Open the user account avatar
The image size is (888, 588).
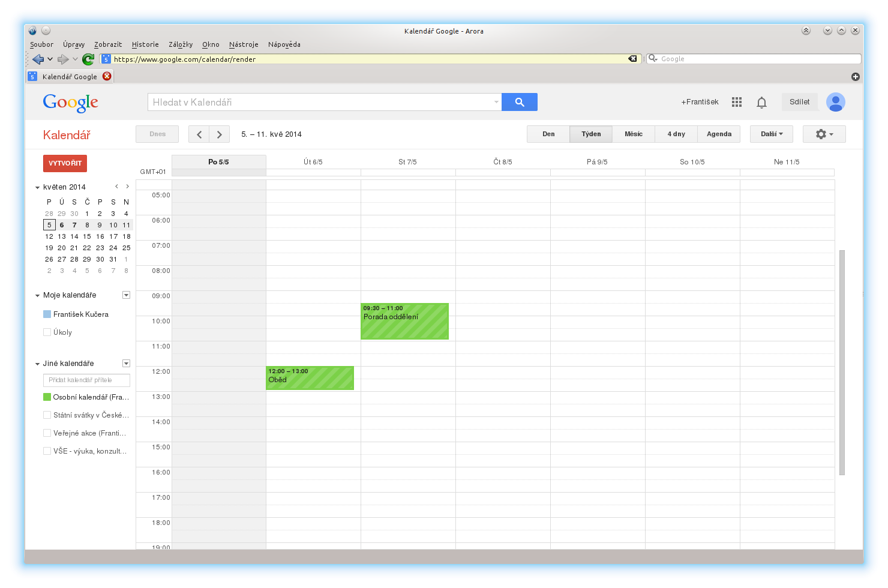pyautogui.click(x=836, y=102)
